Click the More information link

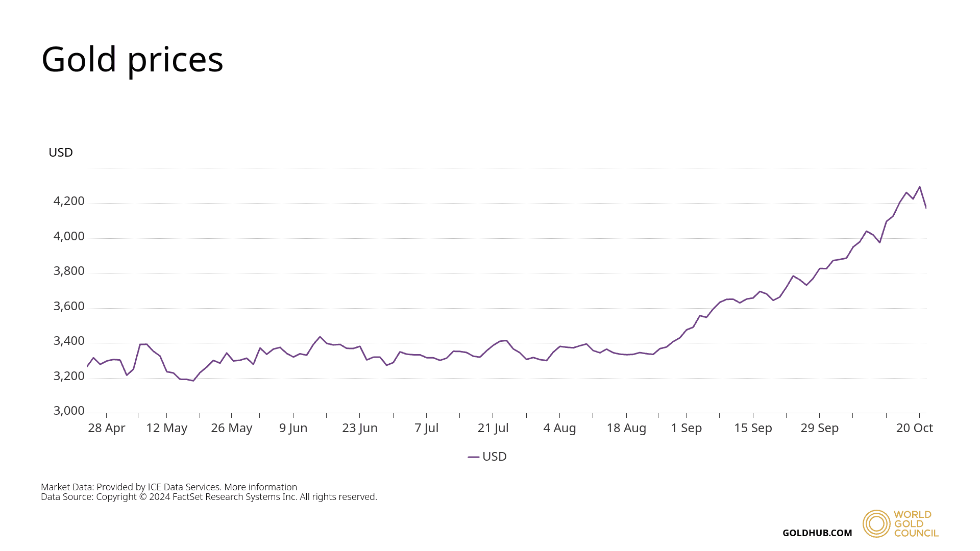(x=260, y=487)
